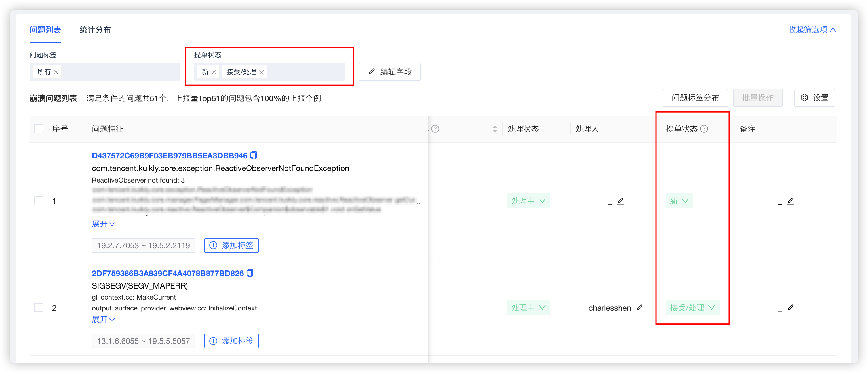The image size is (868, 373).
Task: Check the select-all header checkbox
Action: tap(39, 129)
